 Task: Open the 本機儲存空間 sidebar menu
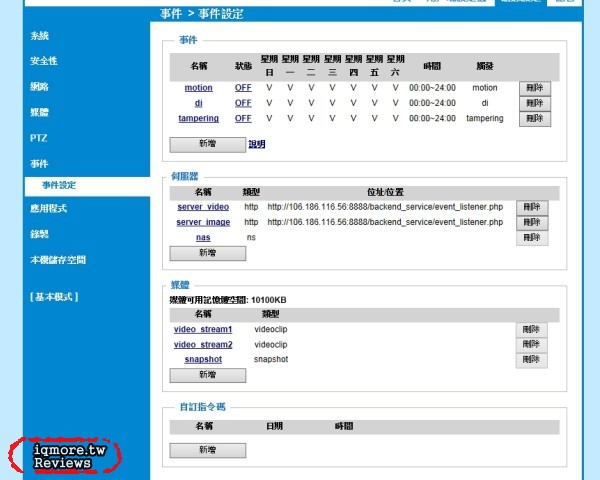pyautogui.click(x=58, y=260)
